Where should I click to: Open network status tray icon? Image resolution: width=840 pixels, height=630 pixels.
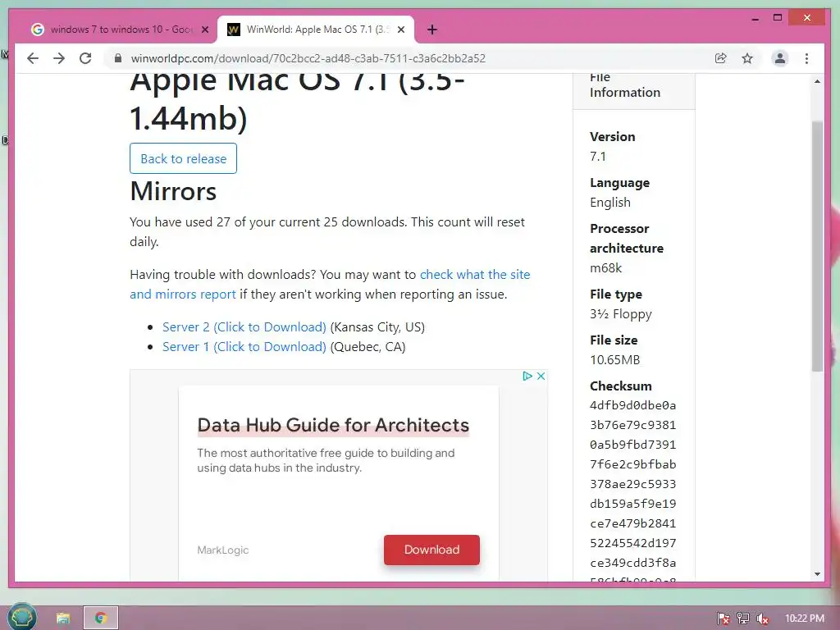coord(742,619)
